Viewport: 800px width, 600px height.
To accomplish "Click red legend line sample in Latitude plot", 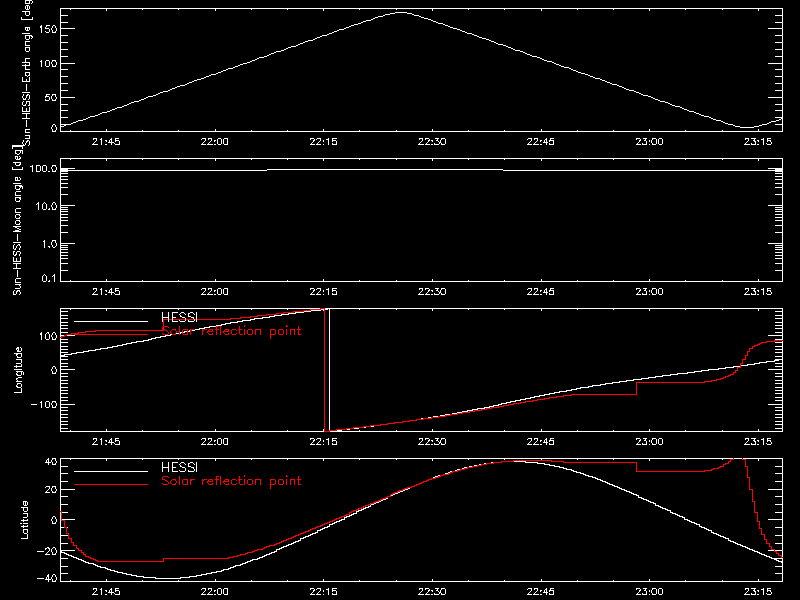I will (x=111, y=485).
